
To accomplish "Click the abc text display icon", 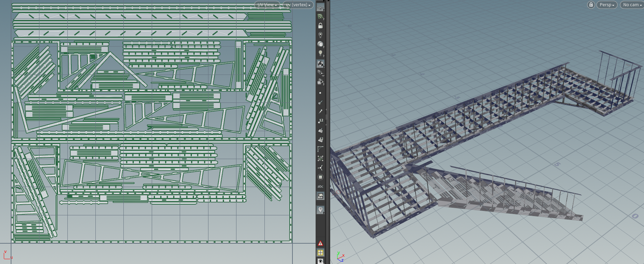I will coord(320,186).
